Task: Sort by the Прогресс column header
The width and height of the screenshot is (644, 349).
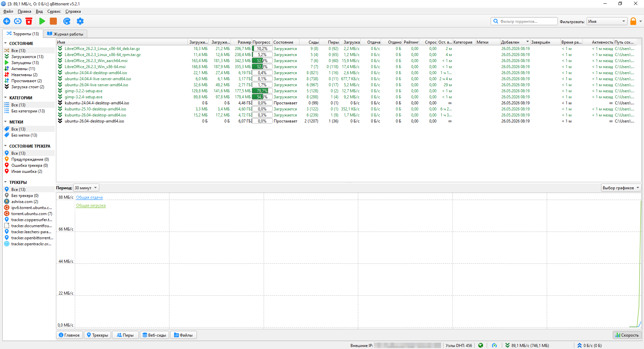Action: point(262,42)
